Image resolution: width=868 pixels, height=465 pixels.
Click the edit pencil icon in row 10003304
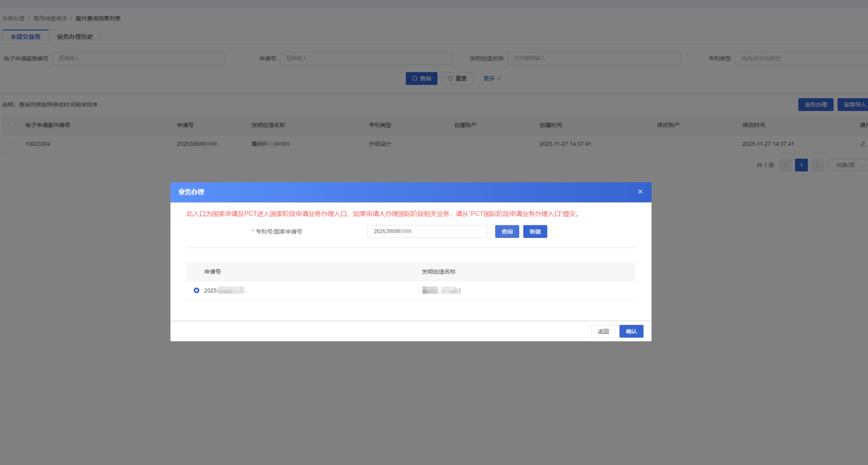pyautogui.click(x=863, y=144)
